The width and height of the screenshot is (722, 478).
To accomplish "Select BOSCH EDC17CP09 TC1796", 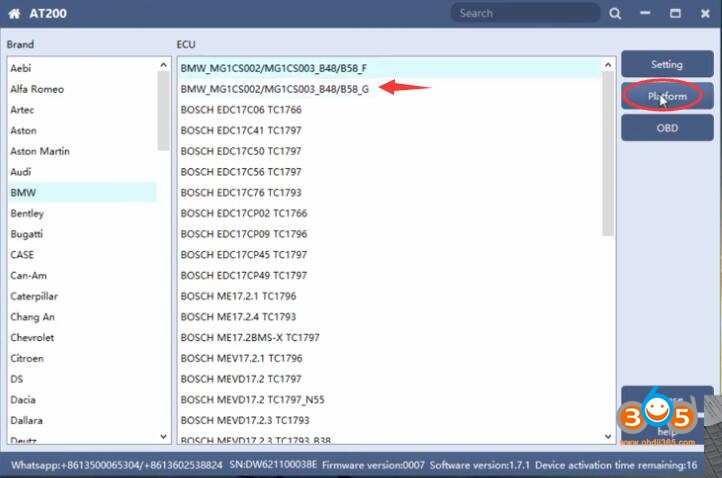I will point(390,234).
